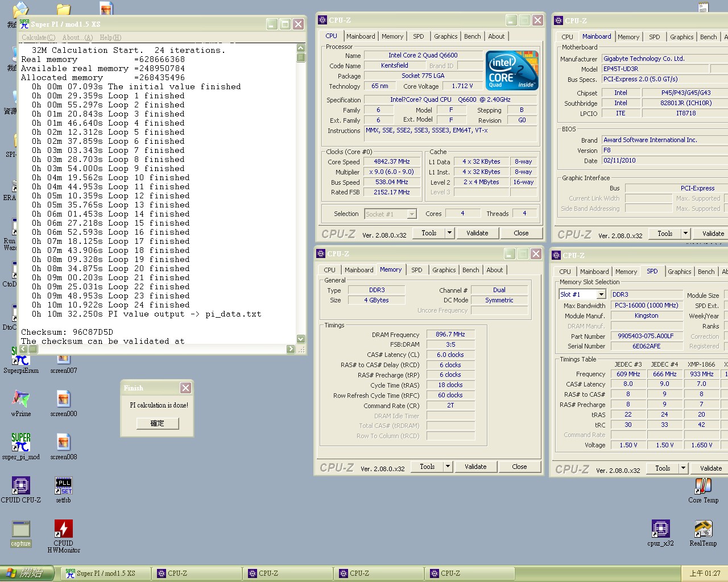Switch to first CPU-Z taskbar button
728x582 pixels.
197,573
